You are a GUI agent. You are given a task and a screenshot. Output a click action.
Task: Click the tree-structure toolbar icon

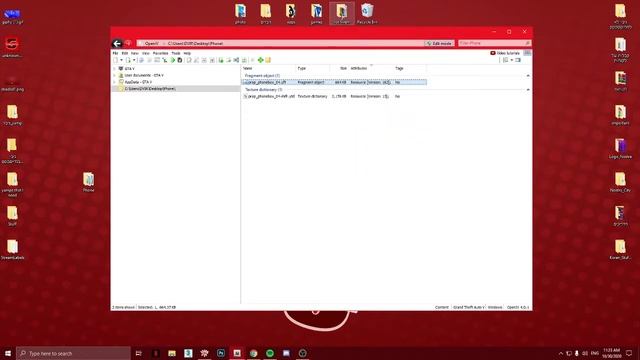(x=165, y=60)
